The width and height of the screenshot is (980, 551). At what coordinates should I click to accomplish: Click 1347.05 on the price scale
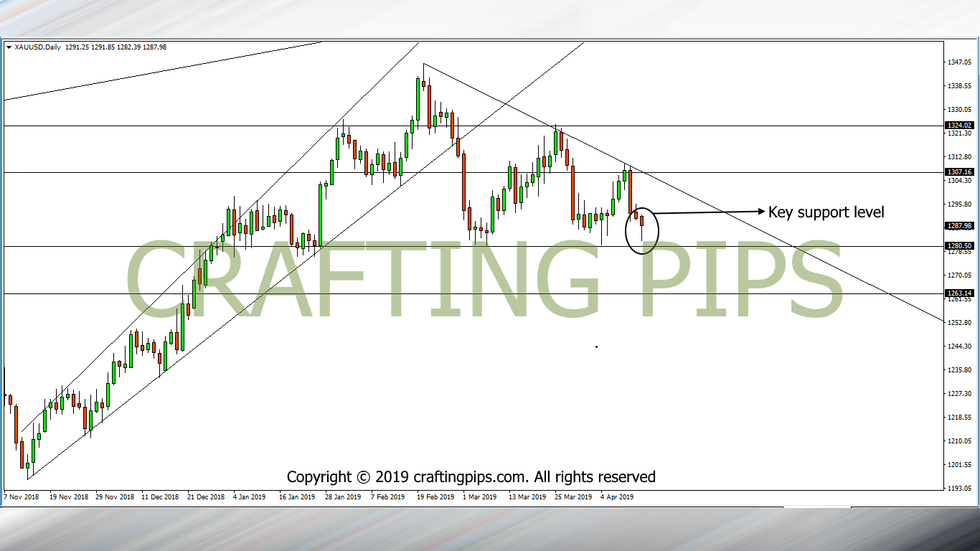coord(959,62)
